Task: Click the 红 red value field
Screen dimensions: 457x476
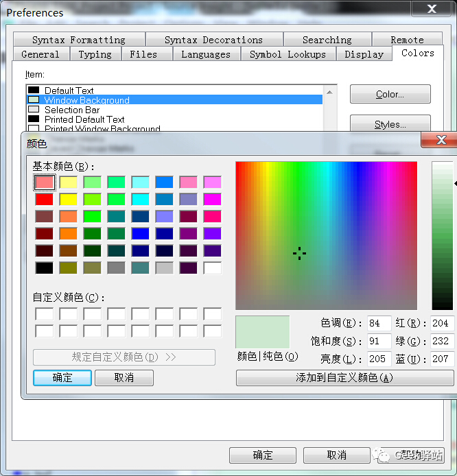Action: pos(442,323)
